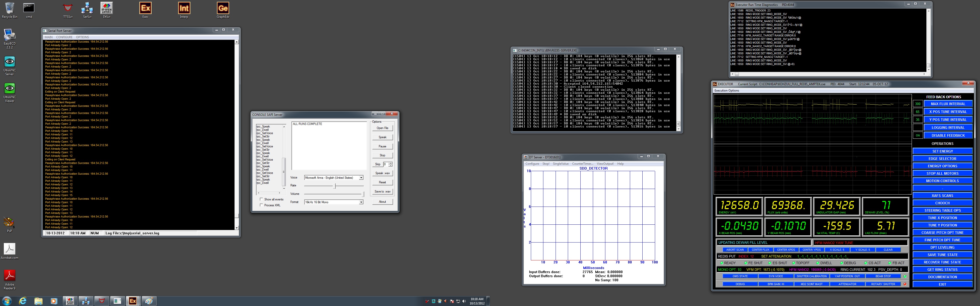Open the CounterTimer menu in DT Server
The height and width of the screenshot is (306, 980).
(x=582, y=164)
